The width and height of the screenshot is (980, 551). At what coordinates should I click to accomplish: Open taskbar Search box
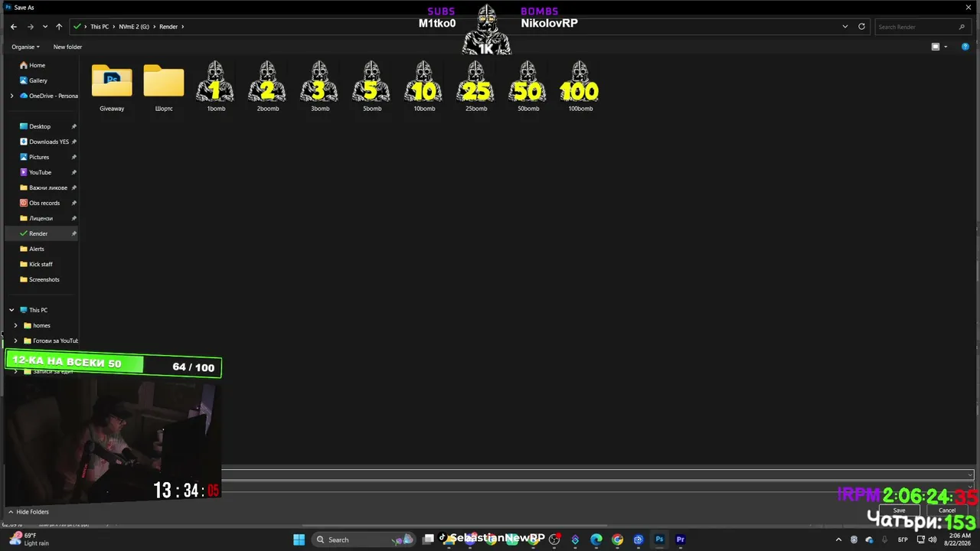click(364, 540)
